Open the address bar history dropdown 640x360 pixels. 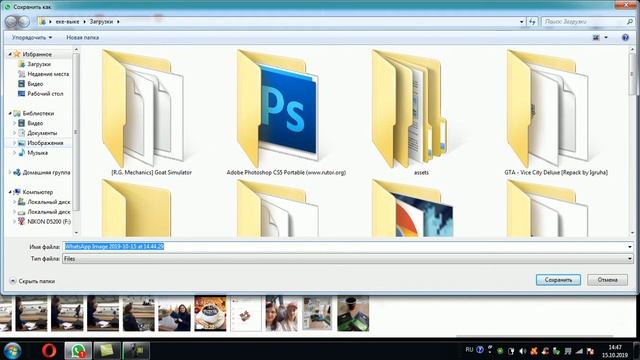tap(522, 22)
